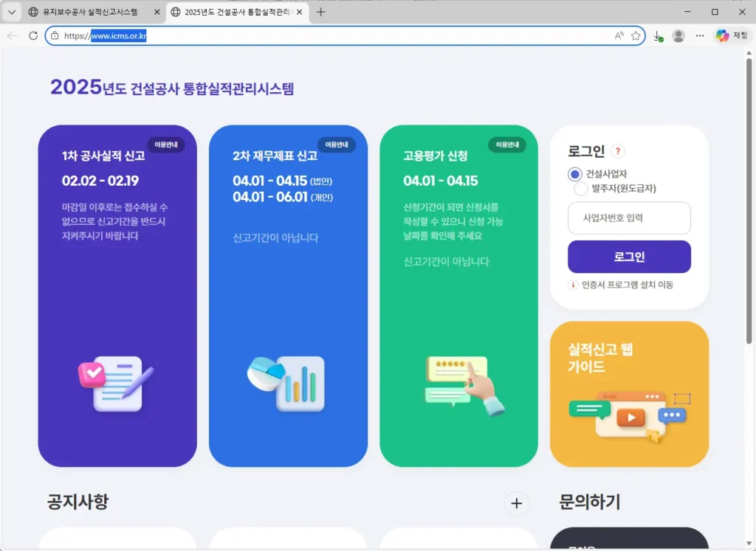Open the browser Downloads icon
The image size is (756, 551).
coord(659,35)
